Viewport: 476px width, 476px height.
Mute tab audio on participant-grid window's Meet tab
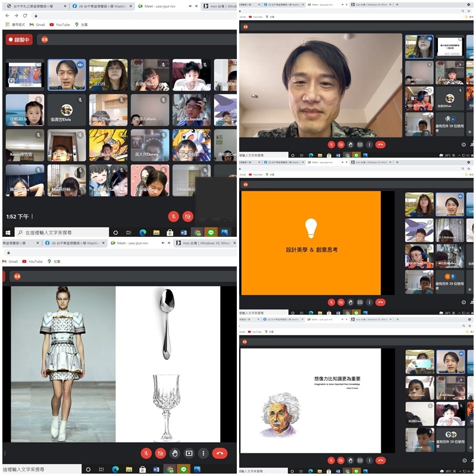(190, 6)
